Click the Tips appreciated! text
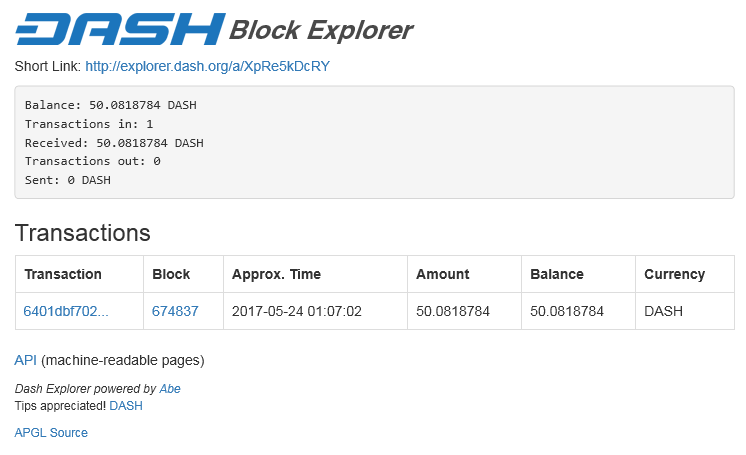This screenshot has height=455, width=746. click(x=60, y=406)
